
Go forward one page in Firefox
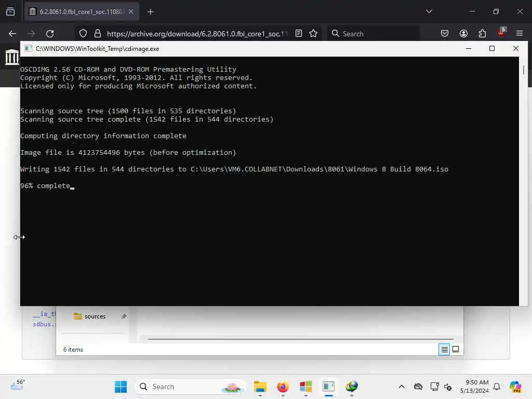31,34
